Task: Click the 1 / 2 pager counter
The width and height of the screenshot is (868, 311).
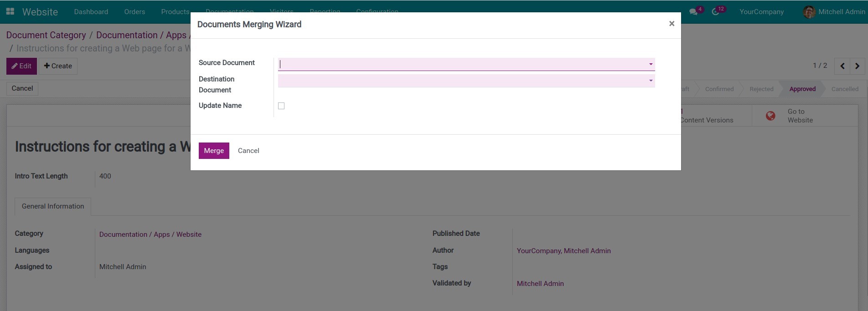Action: 820,66
